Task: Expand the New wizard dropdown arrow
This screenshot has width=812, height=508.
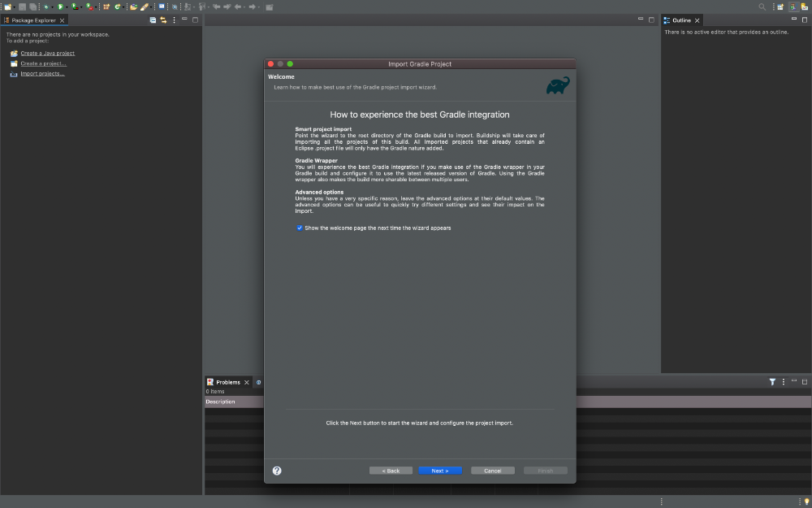Action: click(x=15, y=7)
